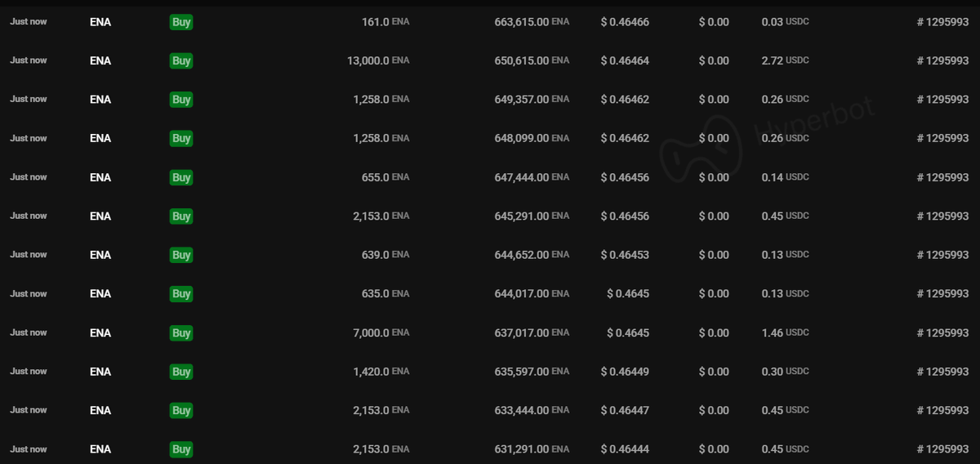Click the Buy badge in the 161.0 ENA row
This screenshot has height=464, width=980.
(181, 22)
